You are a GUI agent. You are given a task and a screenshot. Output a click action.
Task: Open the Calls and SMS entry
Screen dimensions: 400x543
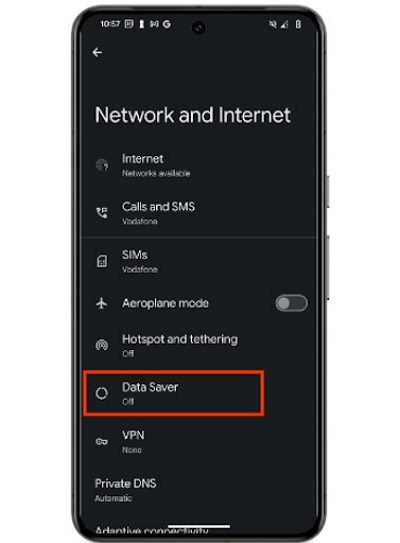tap(199, 213)
